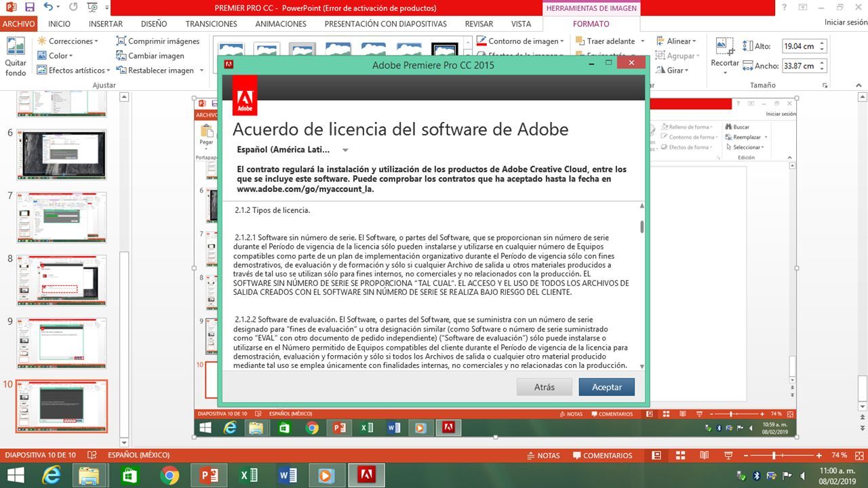Open the ARCHIVO tab
This screenshot has height=488, width=868.
click(19, 24)
